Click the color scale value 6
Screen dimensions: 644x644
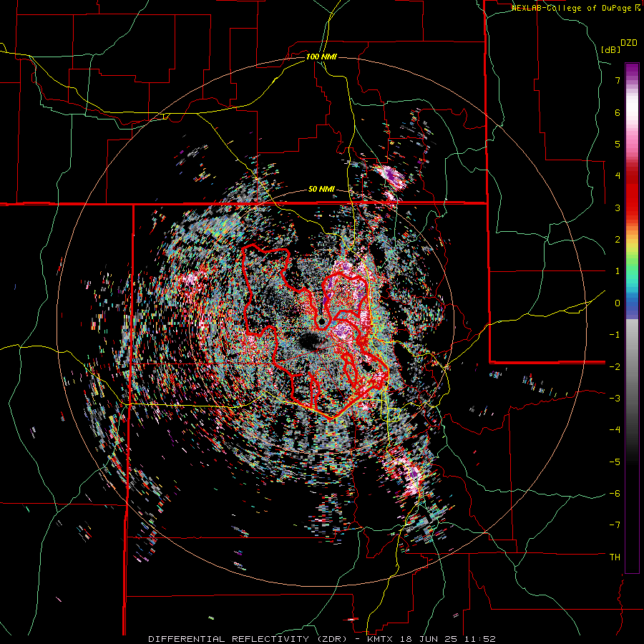[618, 112]
